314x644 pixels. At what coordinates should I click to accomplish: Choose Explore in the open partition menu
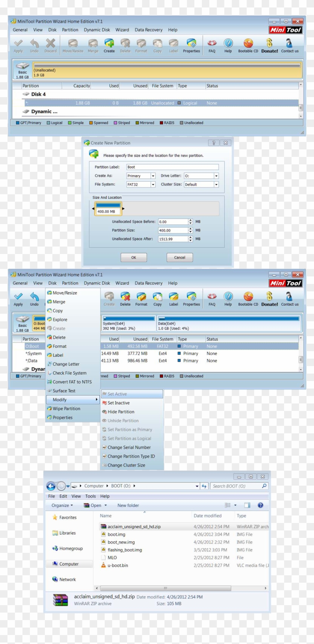coord(73,320)
